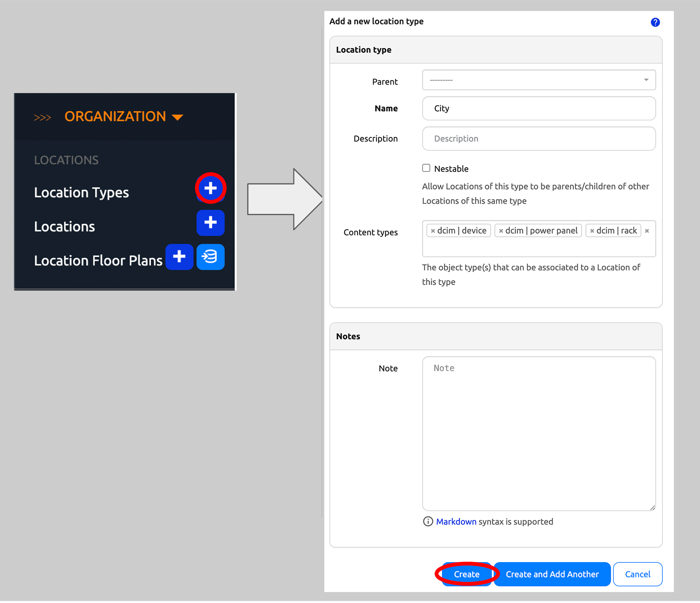The width and height of the screenshot is (700, 603).
Task: Click the info icon next to Markdown text
Action: [x=427, y=521]
